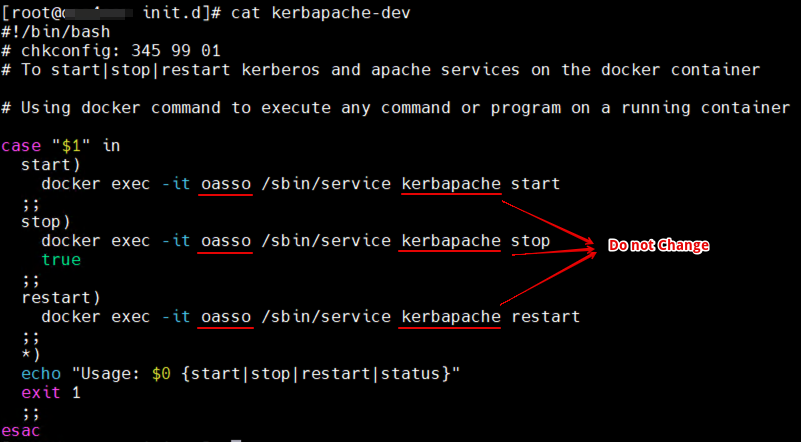
Task: Click the 'case "$1" in' statement
Action: (x=60, y=145)
